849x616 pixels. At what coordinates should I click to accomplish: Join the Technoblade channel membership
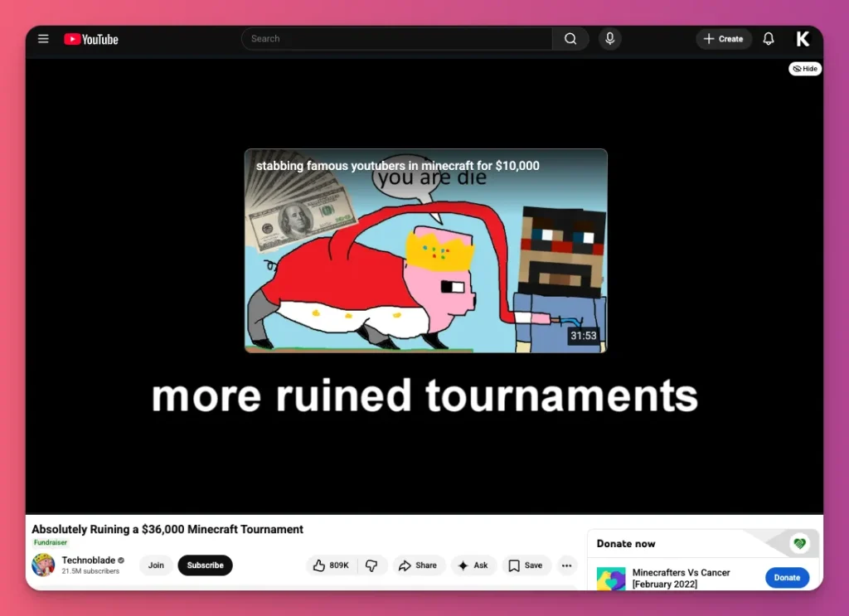[x=156, y=565]
